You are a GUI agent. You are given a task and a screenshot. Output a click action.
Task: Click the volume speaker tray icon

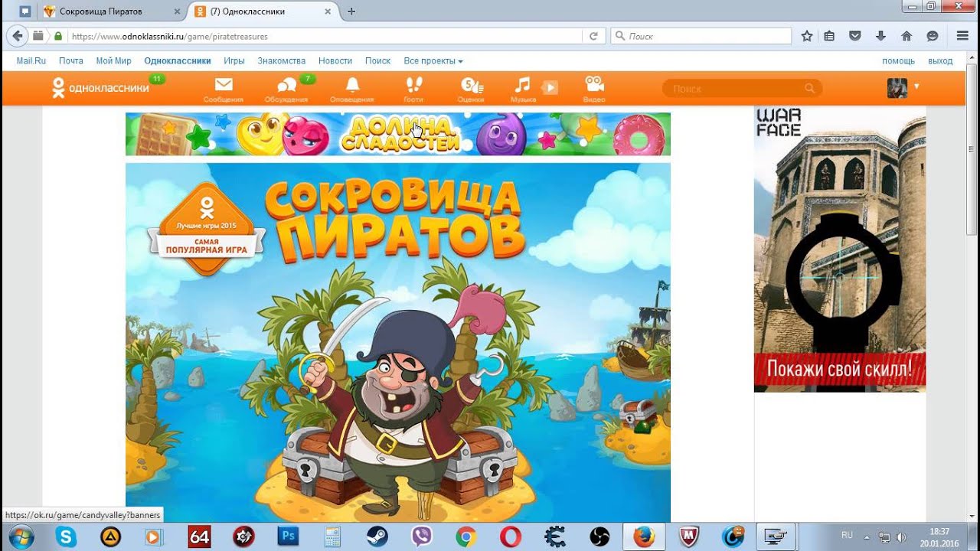[901, 537]
